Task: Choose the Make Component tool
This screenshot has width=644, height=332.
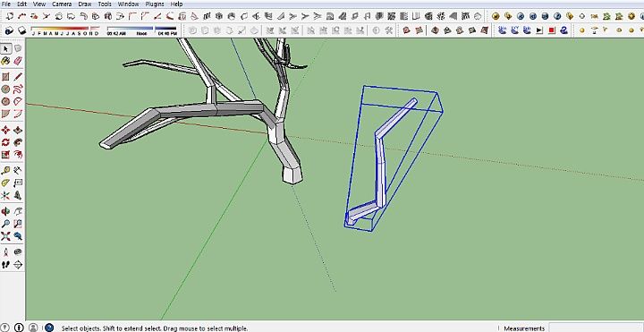Action: pos(18,49)
